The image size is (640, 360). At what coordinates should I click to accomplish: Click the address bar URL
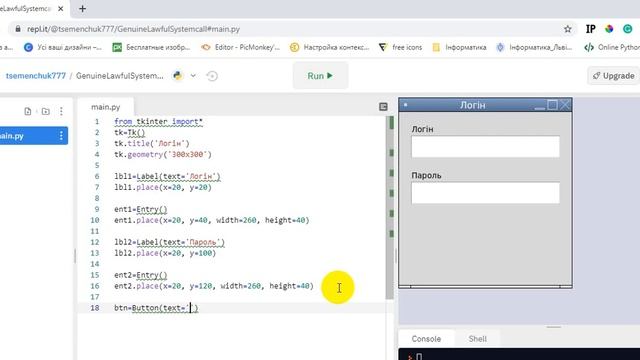133,29
